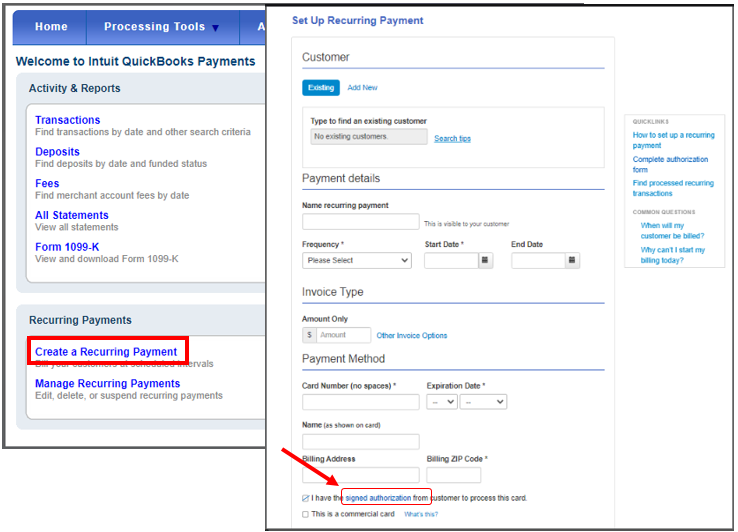Open When will my customer be billed?
The height and width of the screenshot is (532, 738).
pos(672,231)
